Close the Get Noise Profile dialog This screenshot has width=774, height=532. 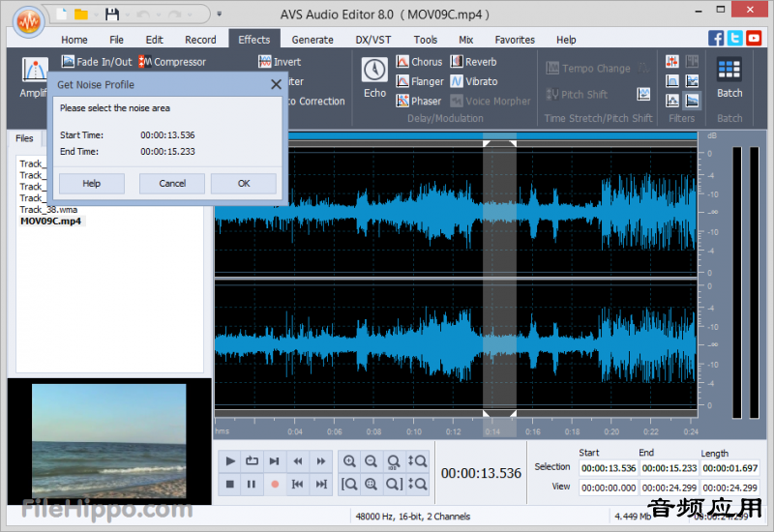(276, 84)
